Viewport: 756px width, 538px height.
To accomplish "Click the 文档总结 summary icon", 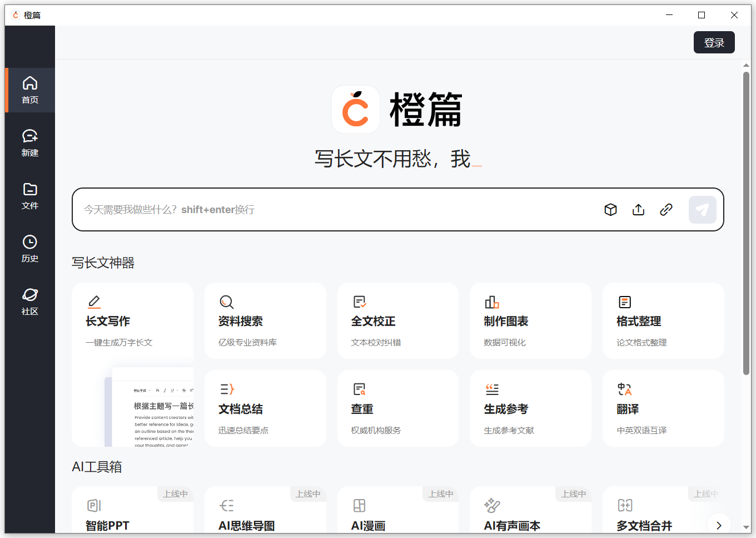I will [x=227, y=389].
